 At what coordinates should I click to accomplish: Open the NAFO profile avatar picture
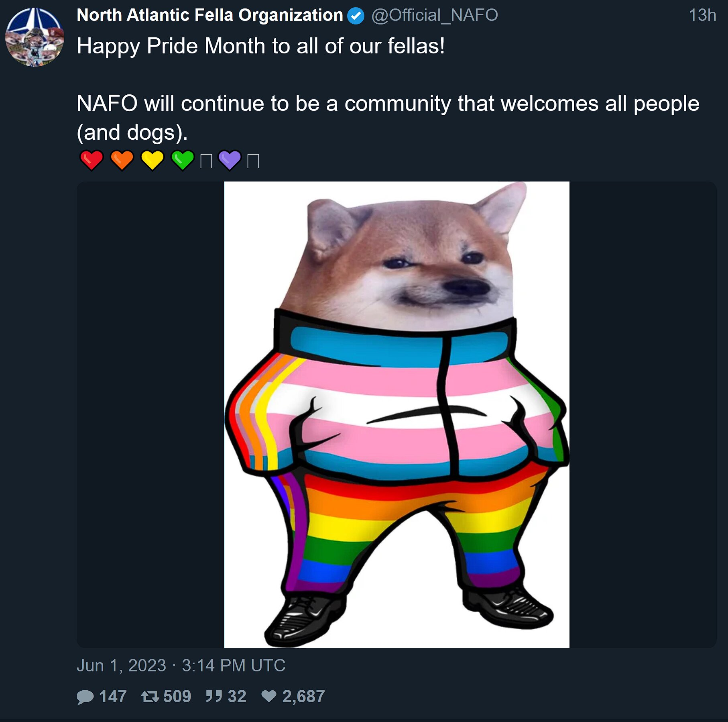click(35, 37)
